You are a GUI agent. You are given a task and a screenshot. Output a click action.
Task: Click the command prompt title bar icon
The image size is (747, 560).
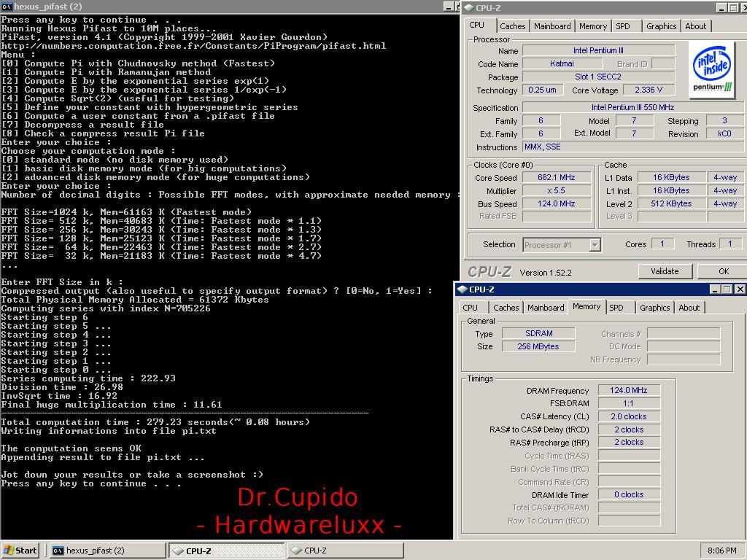[7, 7]
